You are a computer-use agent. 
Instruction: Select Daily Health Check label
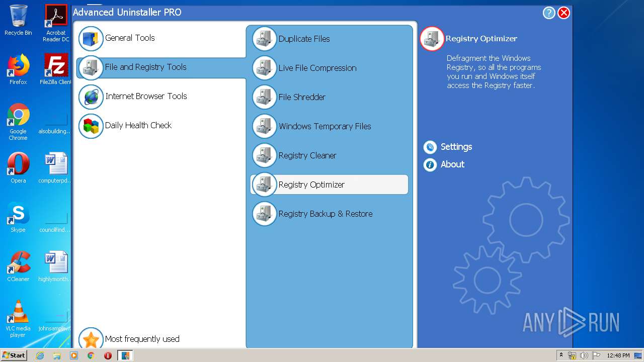(138, 125)
